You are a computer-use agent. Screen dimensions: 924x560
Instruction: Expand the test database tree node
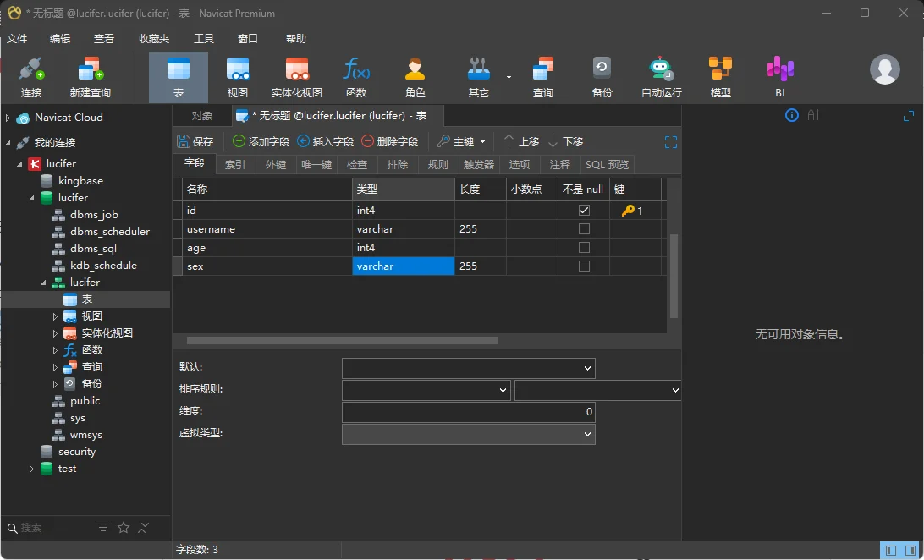[x=32, y=469]
